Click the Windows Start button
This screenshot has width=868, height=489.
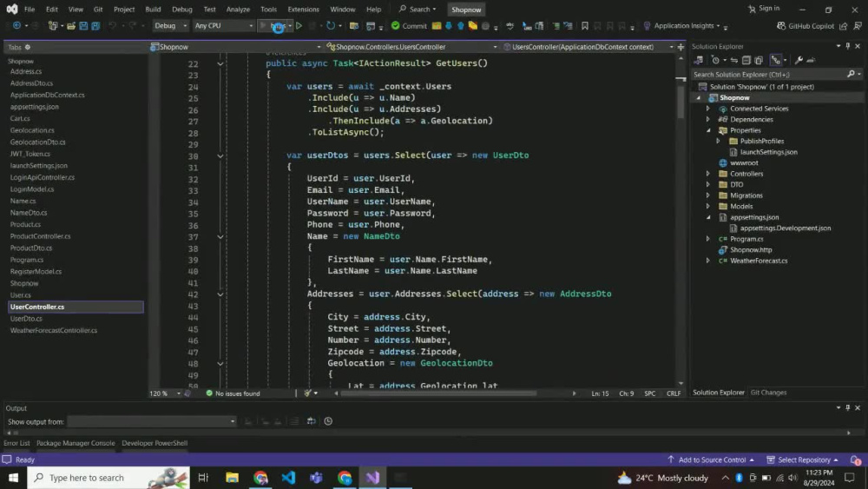click(13, 478)
